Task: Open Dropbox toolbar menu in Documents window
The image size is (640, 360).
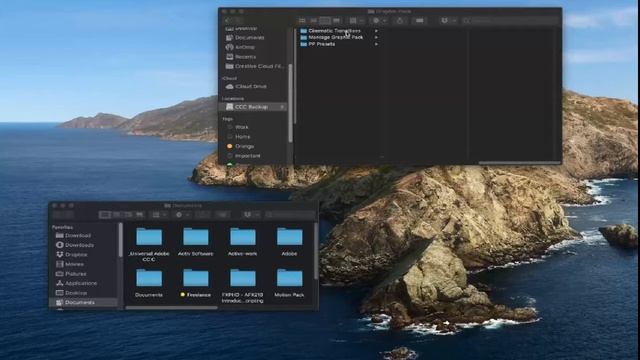Action: click(x=251, y=215)
